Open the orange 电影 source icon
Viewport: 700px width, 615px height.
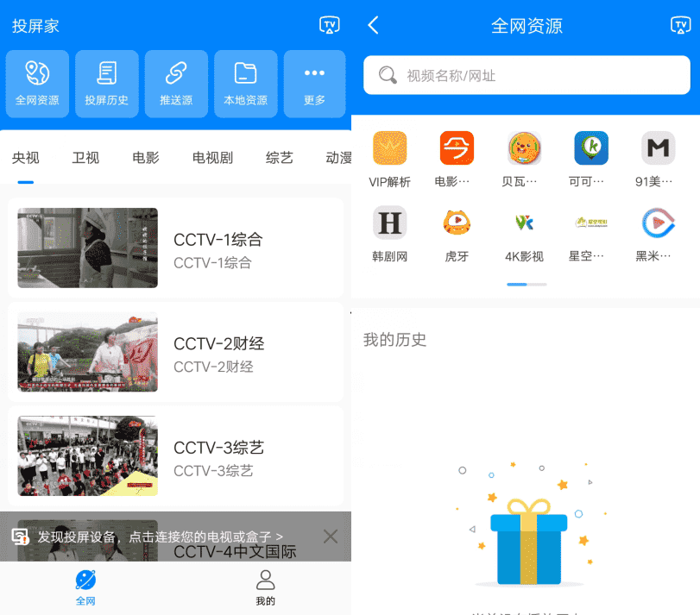point(457,148)
